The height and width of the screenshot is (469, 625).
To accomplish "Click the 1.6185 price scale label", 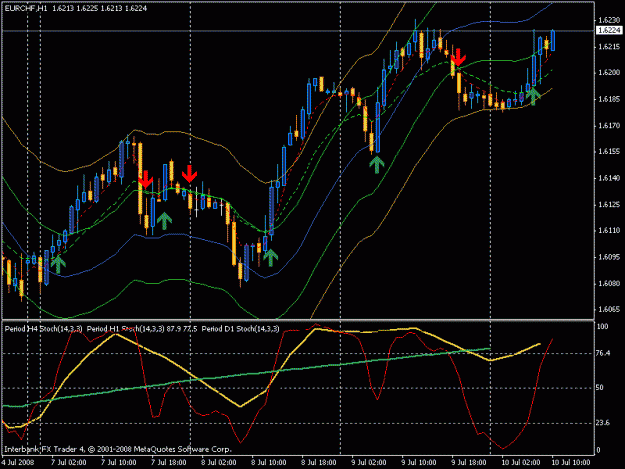I will tap(609, 99).
